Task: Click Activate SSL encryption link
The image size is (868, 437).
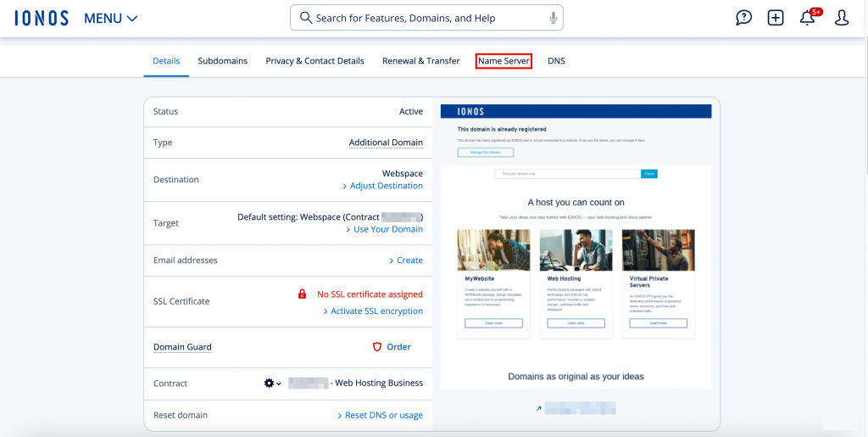Action: [x=376, y=311]
